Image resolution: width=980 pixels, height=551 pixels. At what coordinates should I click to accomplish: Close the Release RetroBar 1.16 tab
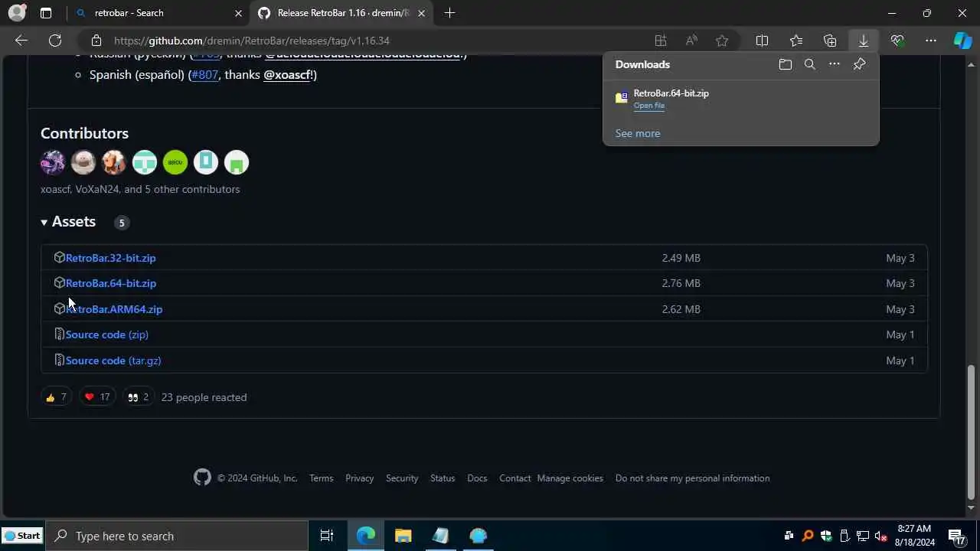pyautogui.click(x=421, y=13)
